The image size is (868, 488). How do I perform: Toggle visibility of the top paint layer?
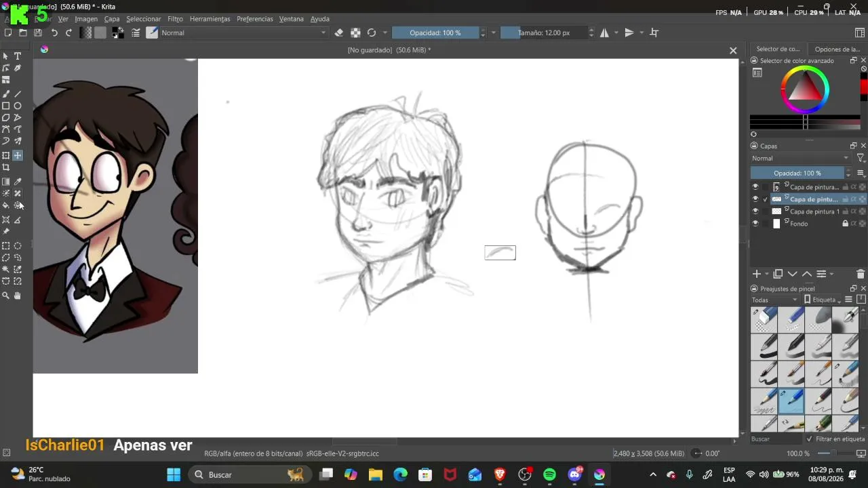pos(755,187)
